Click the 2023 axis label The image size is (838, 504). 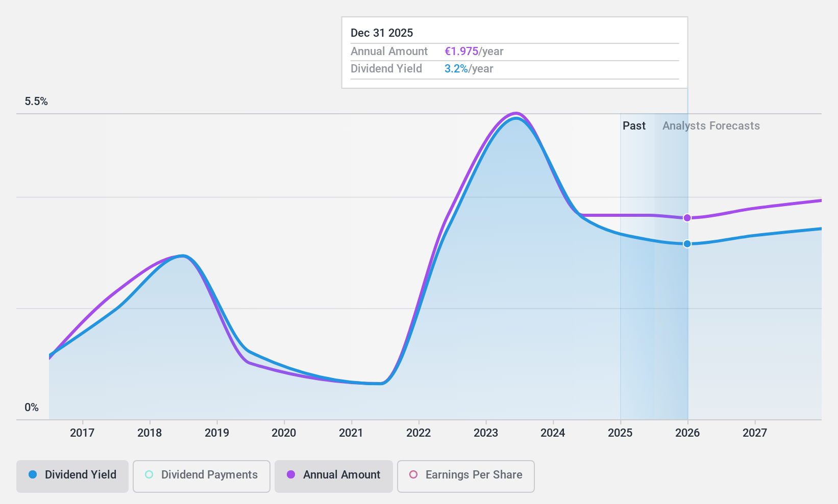(486, 433)
